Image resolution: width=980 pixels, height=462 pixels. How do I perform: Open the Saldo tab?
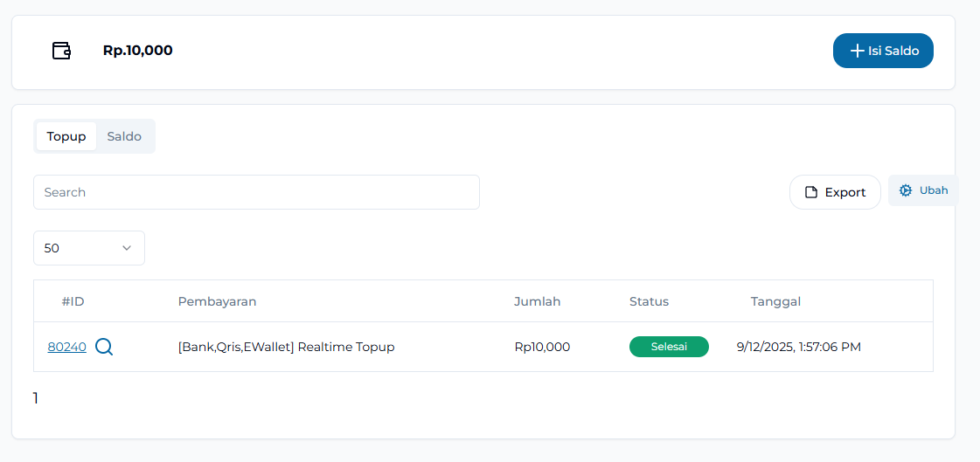click(x=124, y=136)
